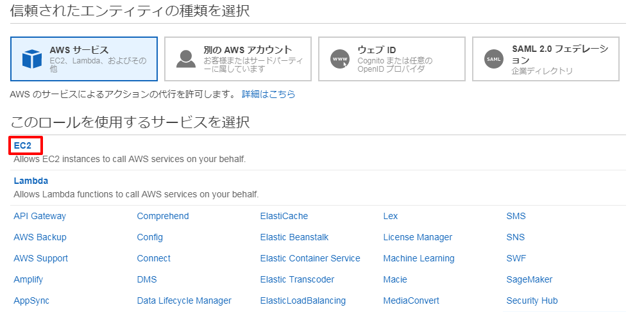Screen dimensions: 644x312
Task: Choose Lambda as the service
Action: tap(31, 181)
